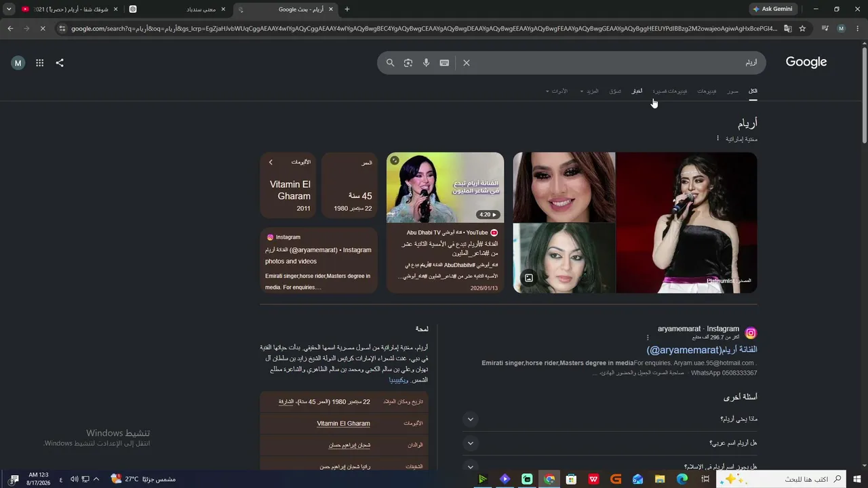Open Microsoft Edge from the taskbar
The height and width of the screenshot is (488, 868).
[x=682, y=479]
